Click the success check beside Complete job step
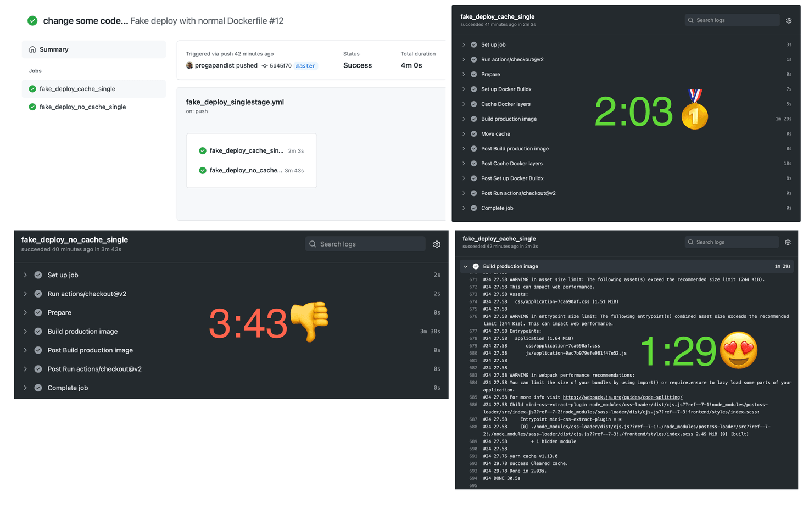The width and height of the screenshot is (803, 532). [473, 208]
